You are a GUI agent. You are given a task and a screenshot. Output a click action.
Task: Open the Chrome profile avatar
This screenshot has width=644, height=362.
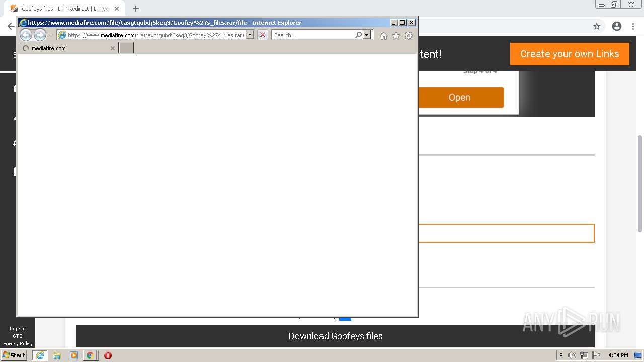617,26
